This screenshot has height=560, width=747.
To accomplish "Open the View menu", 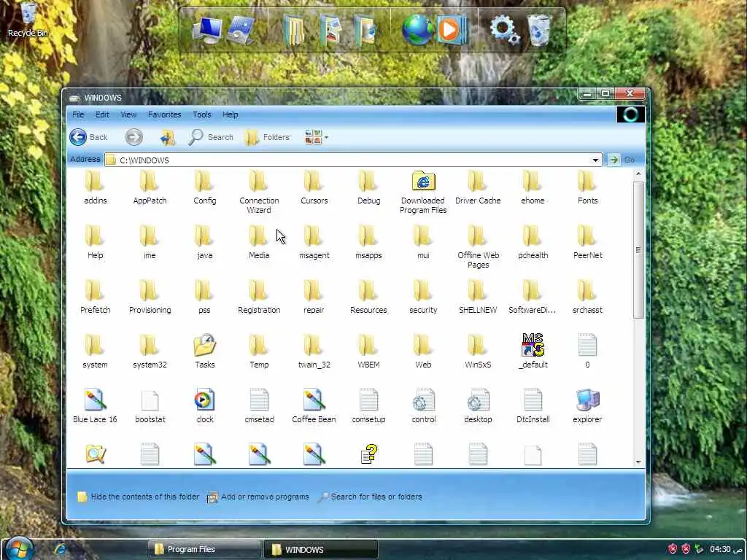I will [x=128, y=114].
